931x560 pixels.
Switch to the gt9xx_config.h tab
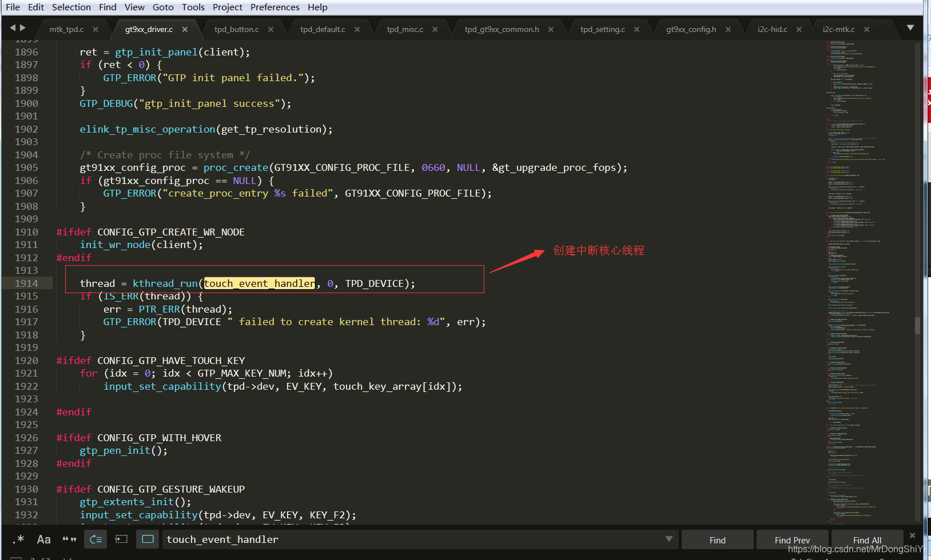pyautogui.click(x=691, y=29)
